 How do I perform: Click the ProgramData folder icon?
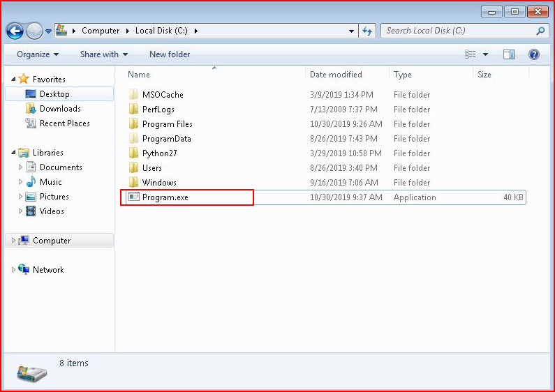pos(134,138)
